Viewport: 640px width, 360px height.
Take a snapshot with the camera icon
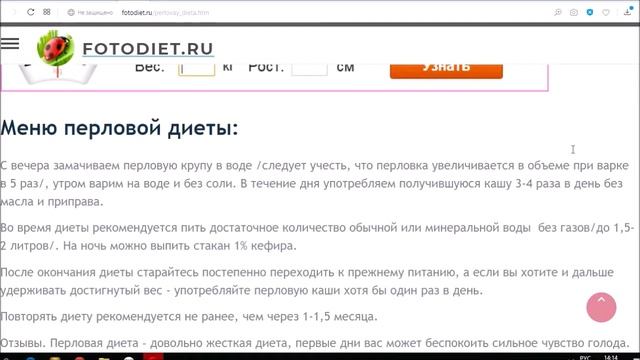pyautogui.click(x=573, y=12)
